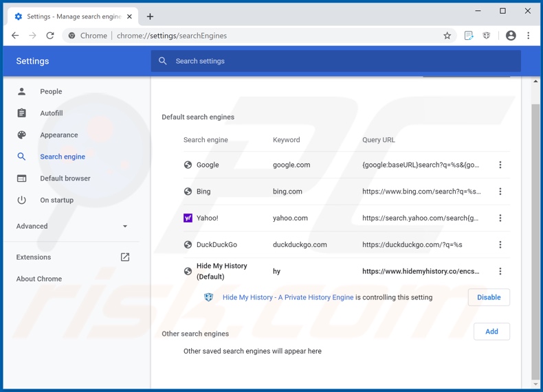Expand the Advanced settings section
Screen dimensions: 543x392
(72, 226)
